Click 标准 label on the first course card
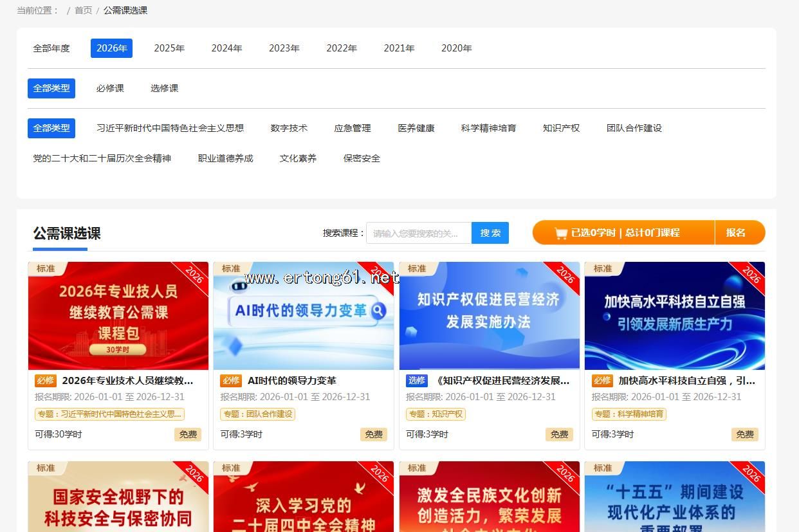 pyautogui.click(x=46, y=269)
